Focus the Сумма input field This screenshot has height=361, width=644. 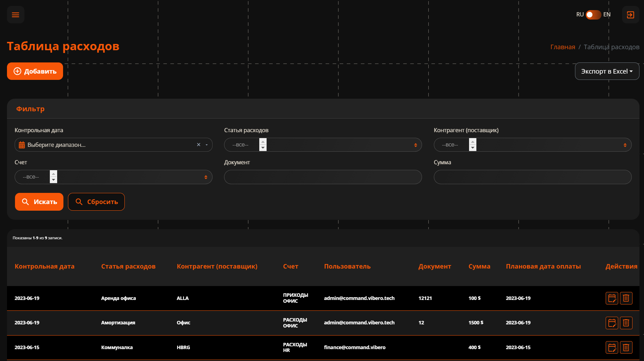click(532, 177)
